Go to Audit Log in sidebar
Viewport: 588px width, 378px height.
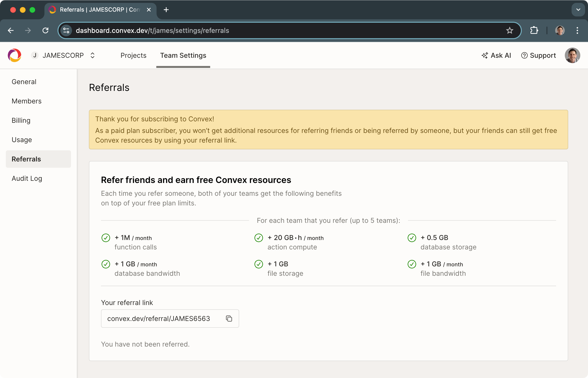pos(27,178)
